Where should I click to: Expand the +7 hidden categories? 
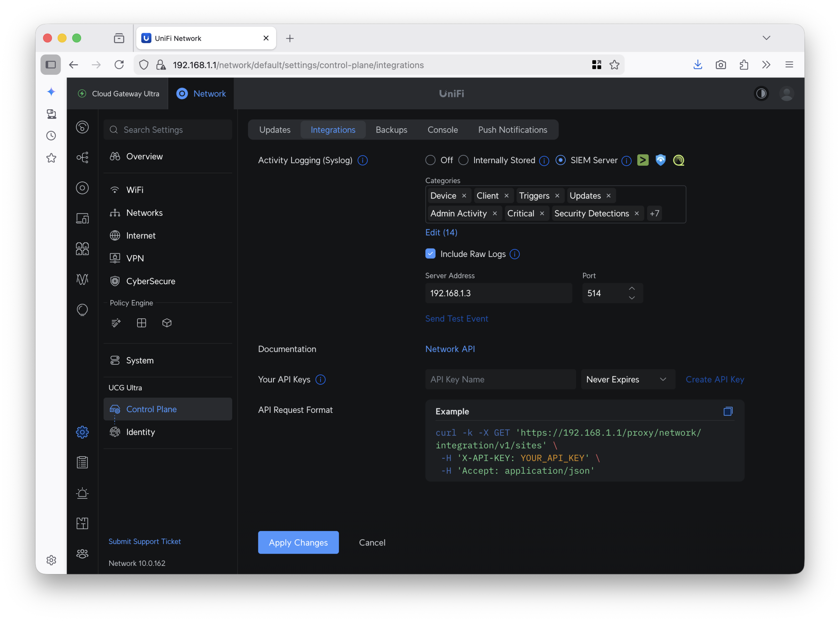[x=654, y=214]
